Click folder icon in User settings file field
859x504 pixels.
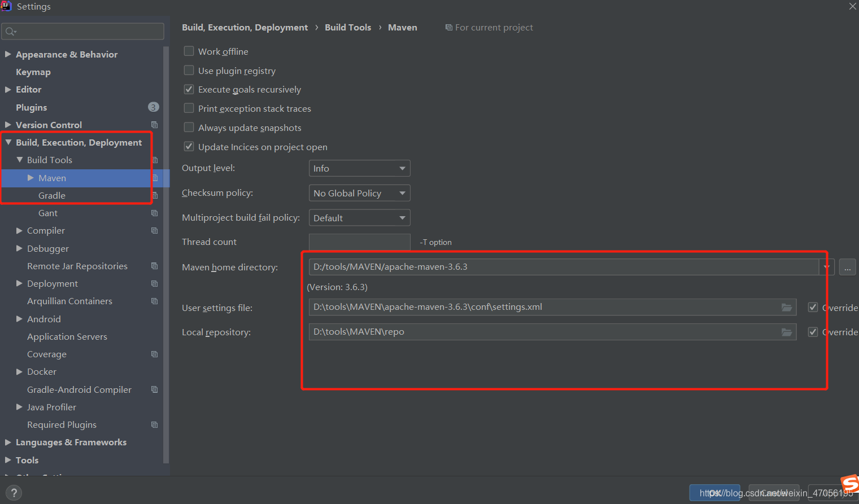(786, 307)
